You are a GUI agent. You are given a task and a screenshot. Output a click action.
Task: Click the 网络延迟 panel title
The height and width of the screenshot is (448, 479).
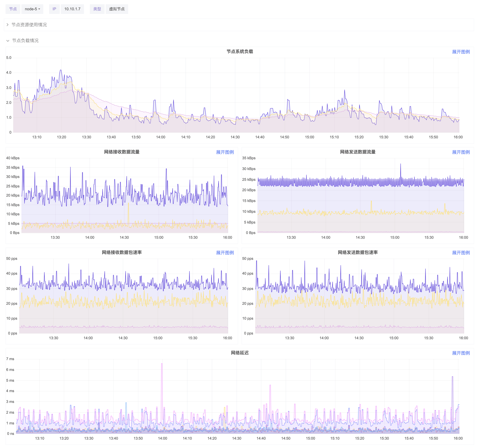(239, 353)
